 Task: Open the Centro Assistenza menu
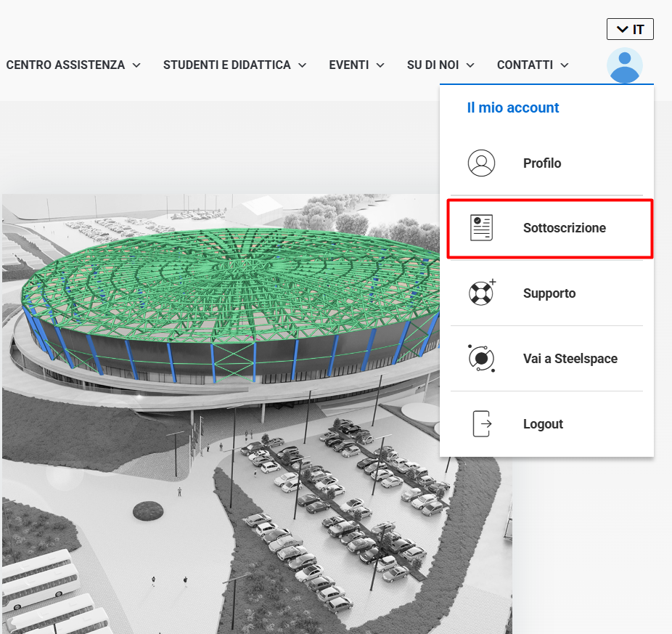click(x=65, y=65)
